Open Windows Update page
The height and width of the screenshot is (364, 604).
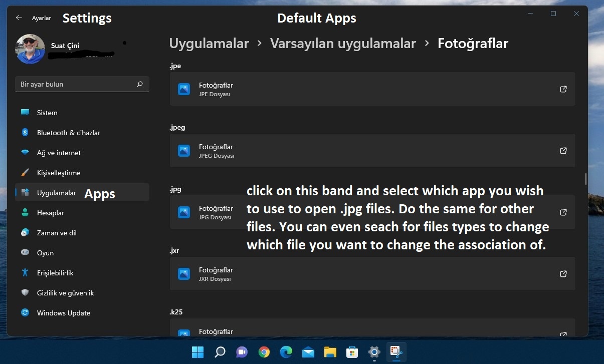[82, 313]
